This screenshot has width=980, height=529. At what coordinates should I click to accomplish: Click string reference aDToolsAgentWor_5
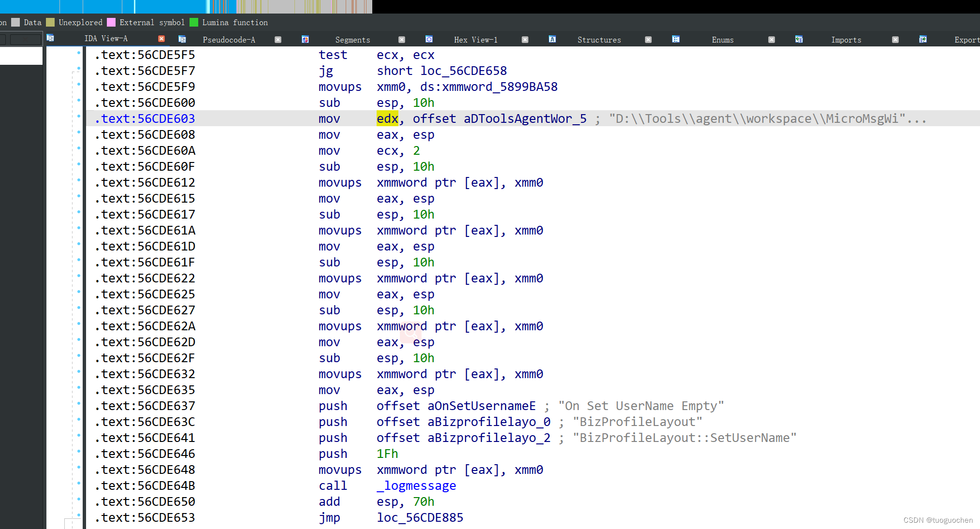click(525, 118)
